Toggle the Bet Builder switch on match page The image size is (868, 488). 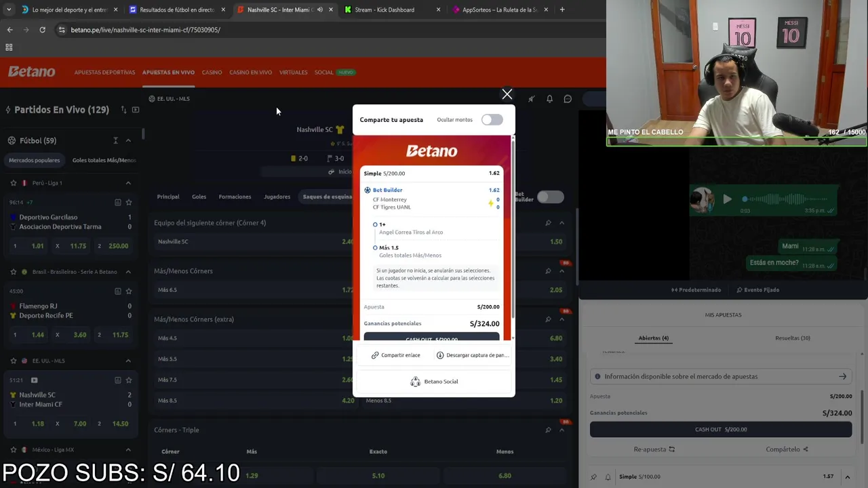coord(550,197)
